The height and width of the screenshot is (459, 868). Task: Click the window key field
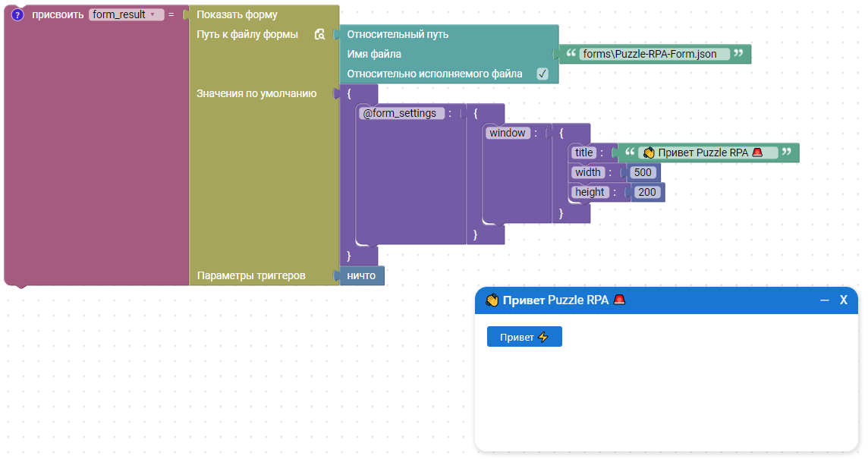pos(508,133)
